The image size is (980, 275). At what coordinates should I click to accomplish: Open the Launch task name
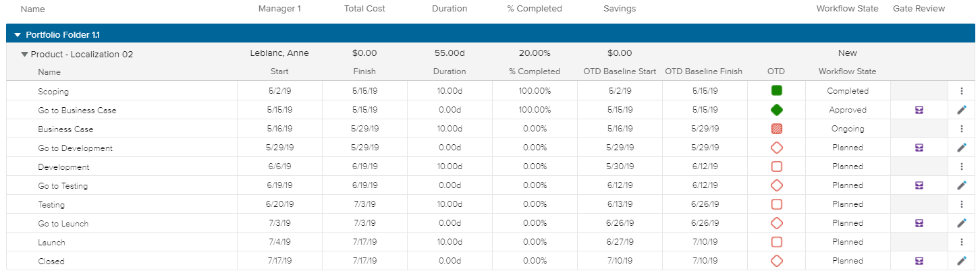(51, 243)
